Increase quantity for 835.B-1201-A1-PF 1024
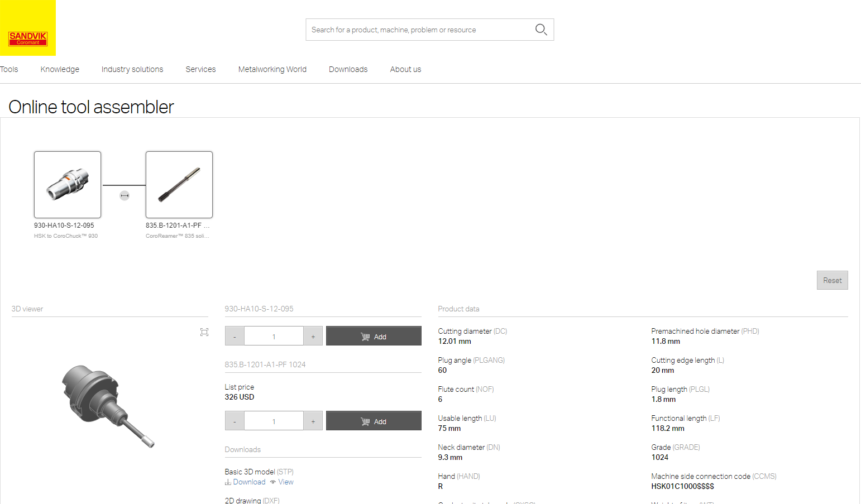The image size is (861, 504). [313, 421]
